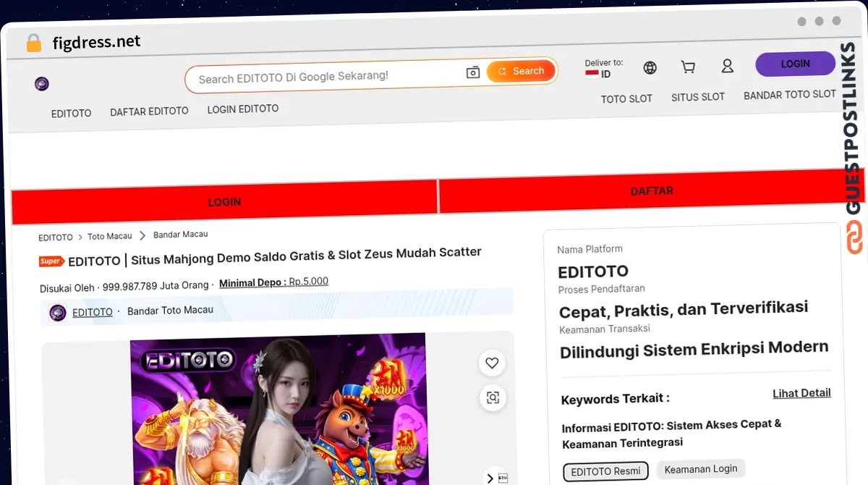Click the EDITOTO platform name heading
Viewport: 868px width, 485px height.
pyautogui.click(x=593, y=272)
